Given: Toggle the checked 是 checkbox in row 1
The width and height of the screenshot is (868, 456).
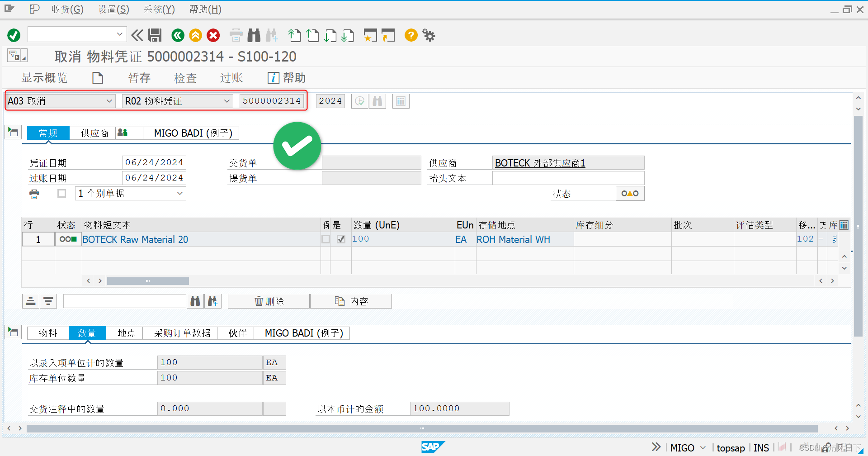Looking at the screenshot, I should click(341, 239).
